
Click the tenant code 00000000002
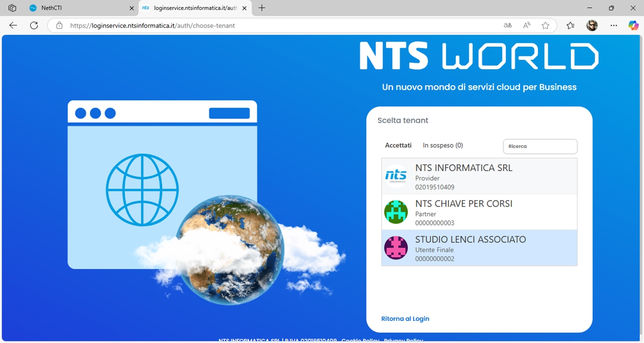pos(435,259)
